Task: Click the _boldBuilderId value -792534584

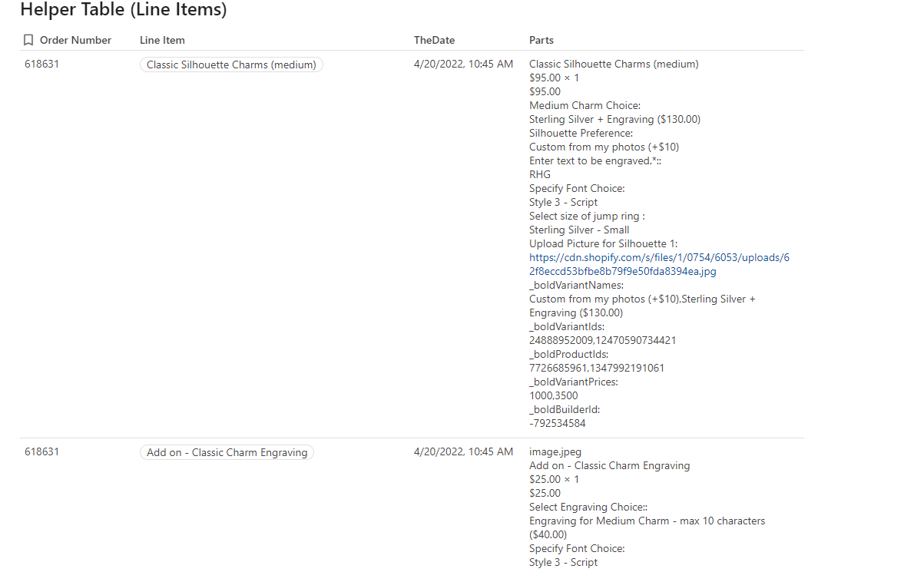Action: (x=558, y=424)
